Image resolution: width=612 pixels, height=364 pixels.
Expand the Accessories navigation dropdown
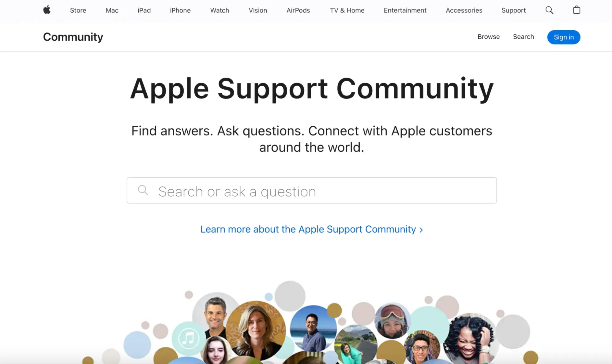(x=464, y=10)
